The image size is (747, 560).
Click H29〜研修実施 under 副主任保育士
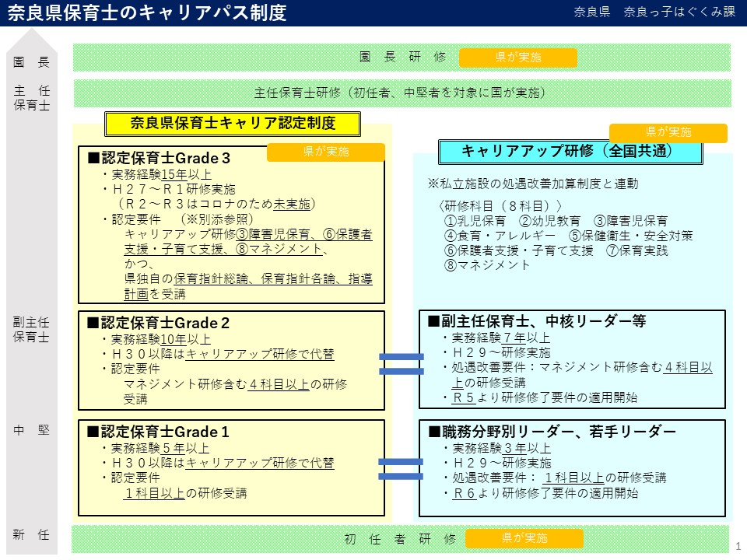501,353
